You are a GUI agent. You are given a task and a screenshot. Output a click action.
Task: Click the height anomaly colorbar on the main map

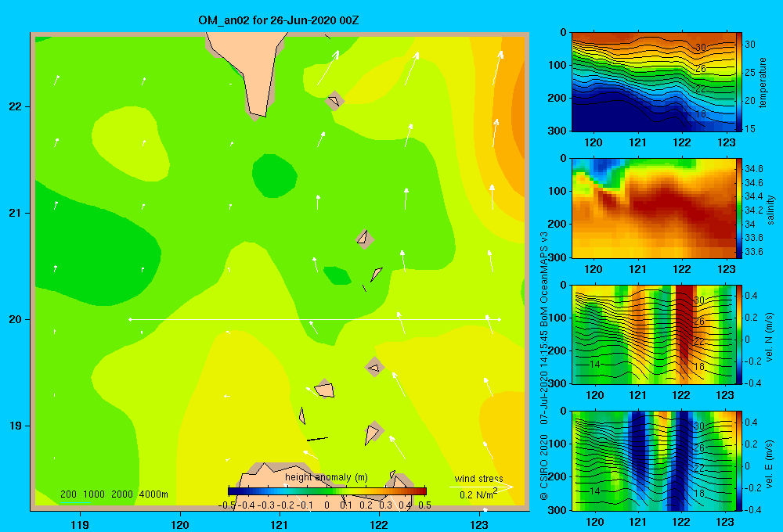[327, 491]
